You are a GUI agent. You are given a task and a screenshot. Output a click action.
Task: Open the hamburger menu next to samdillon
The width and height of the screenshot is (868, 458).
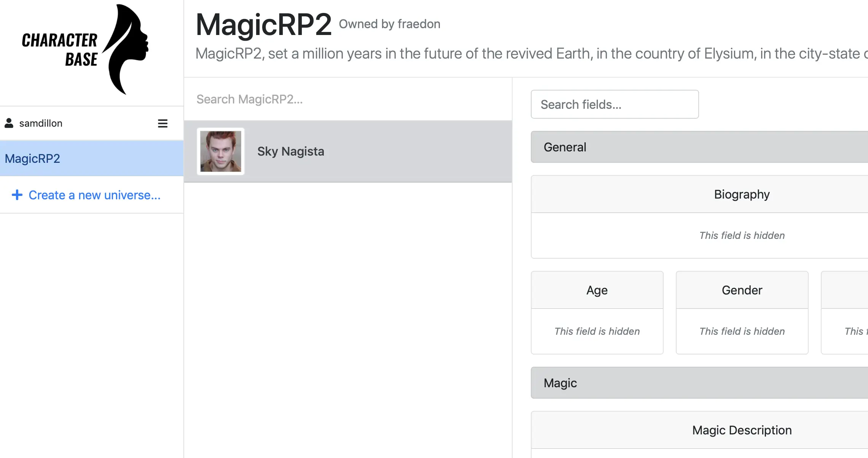[x=162, y=123]
